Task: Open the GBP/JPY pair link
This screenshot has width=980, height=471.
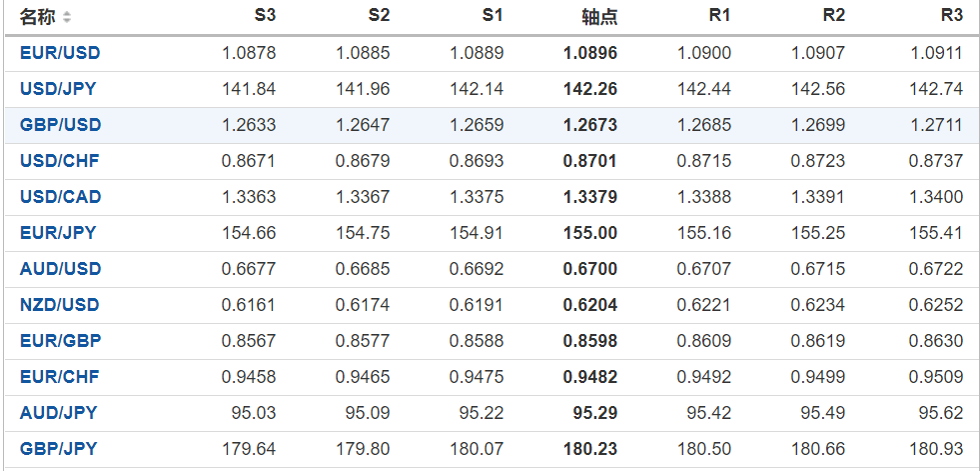Action: coord(58,449)
